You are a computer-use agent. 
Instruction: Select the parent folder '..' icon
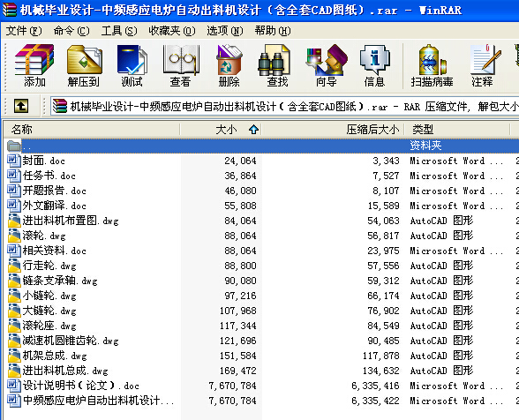point(14,146)
